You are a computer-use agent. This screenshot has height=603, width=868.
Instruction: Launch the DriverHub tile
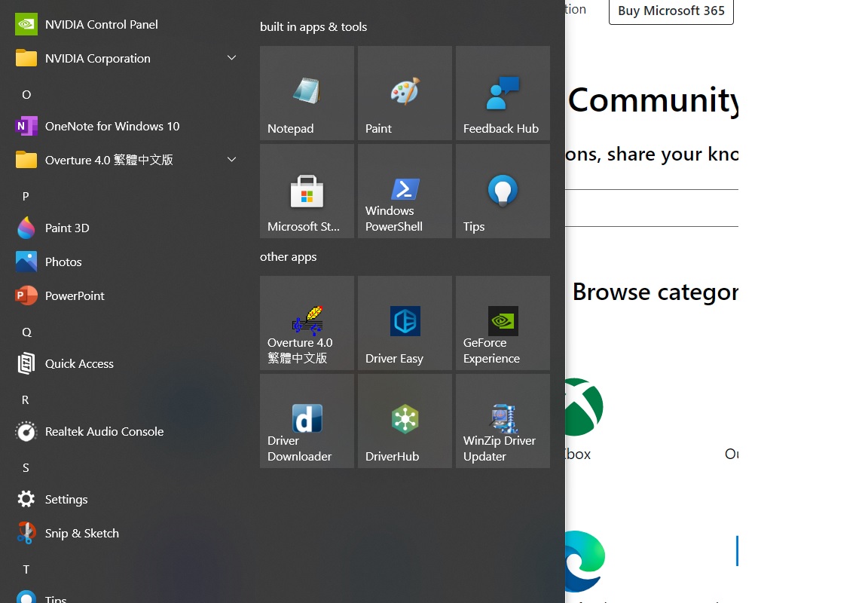pyautogui.click(x=405, y=421)
